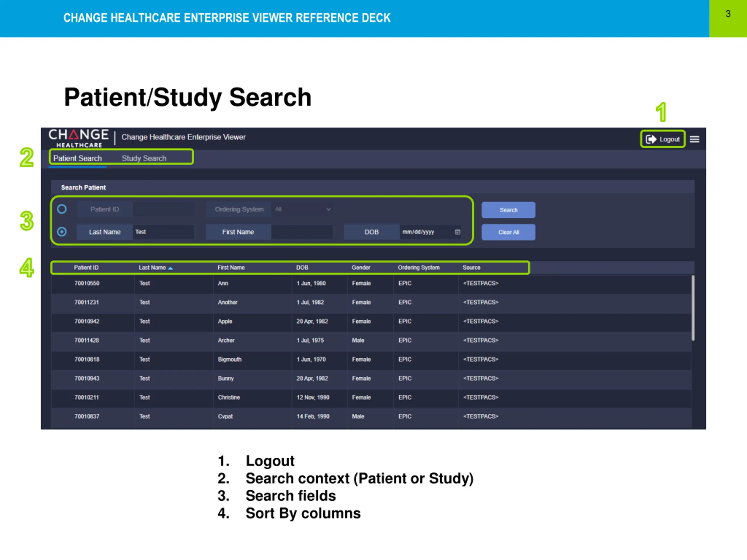747x560 pixels.
Task: Click the Change Healthcare logo
Action: 78,138
